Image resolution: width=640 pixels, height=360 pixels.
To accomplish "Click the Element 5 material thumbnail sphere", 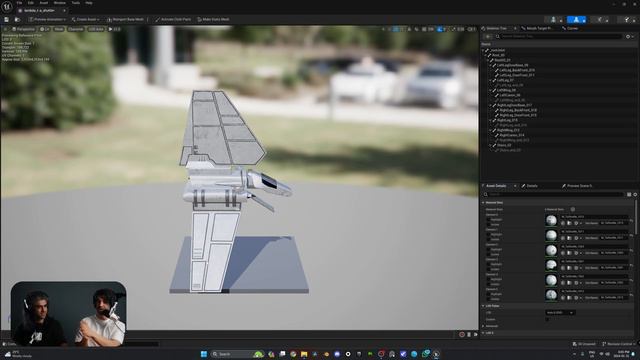I will pyautogui.click(x=551, y=295).
